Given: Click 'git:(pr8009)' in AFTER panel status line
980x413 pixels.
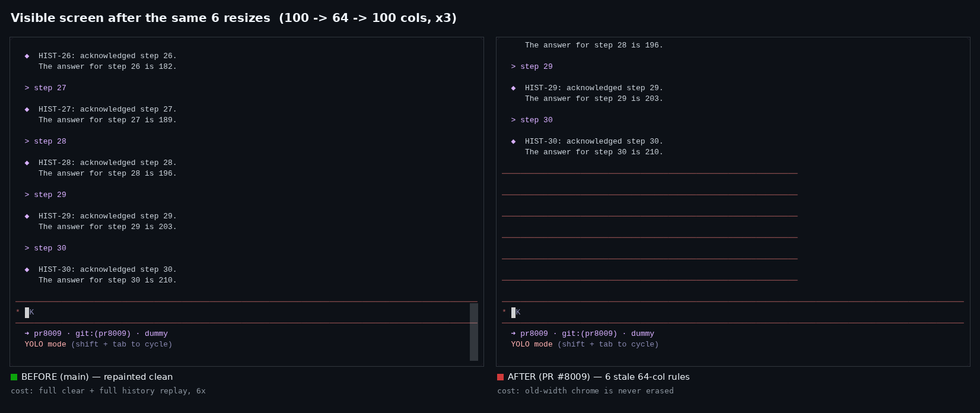Looking at the screenshot, I should [x=590, y=333].
